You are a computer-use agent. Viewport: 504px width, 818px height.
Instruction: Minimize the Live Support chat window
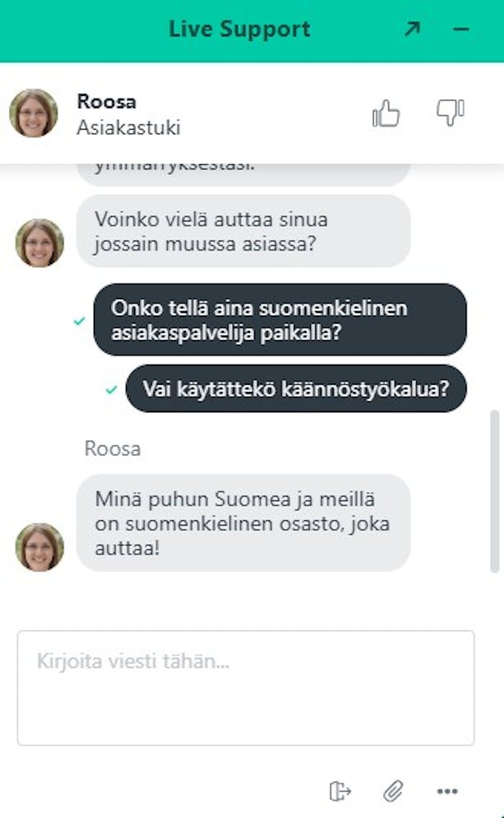461,30
